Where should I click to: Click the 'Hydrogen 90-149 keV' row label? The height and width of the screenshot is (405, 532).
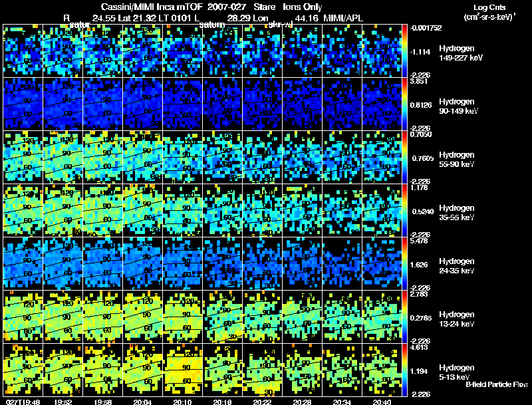coord(458,106)
